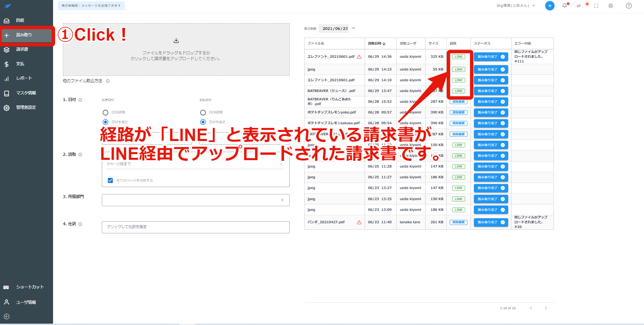Open the Stg環境(上田さん) account dropdown
Screen dimensions: 644x325
(x=516, y=6)
